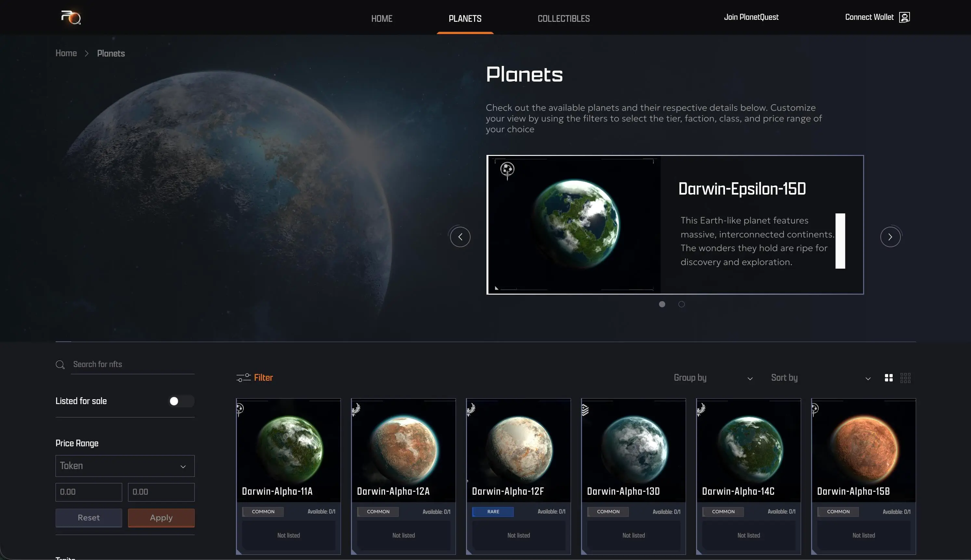Click COMMON badge on Darwin-Alpha-13D
Screen dimensions: 971x560
coord(608,512)
